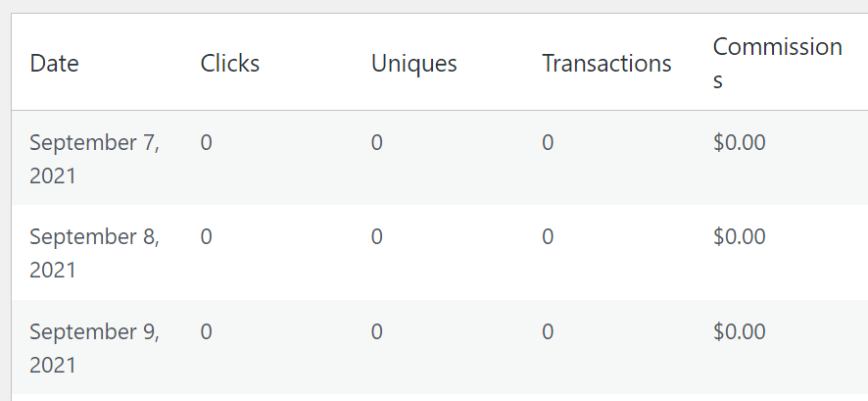The height and width of the screenshot is (401, 868).
Task: Click the Clicks column header
Action: [x=230, y=64]
